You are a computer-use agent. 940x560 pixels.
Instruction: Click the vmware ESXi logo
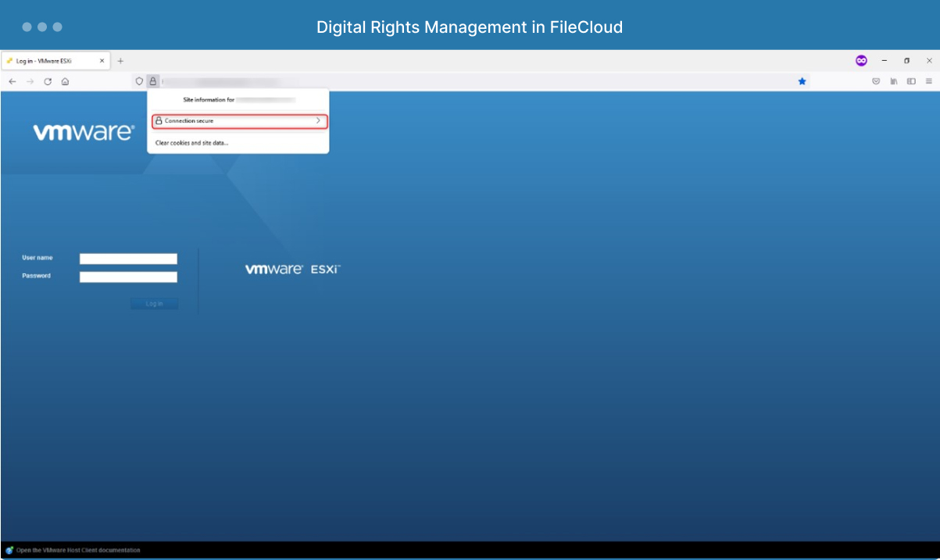[x=293, y=269]
